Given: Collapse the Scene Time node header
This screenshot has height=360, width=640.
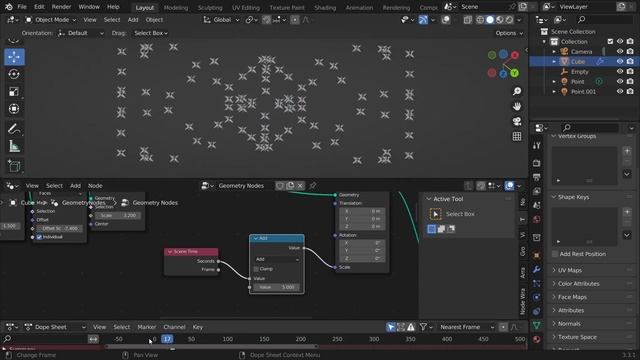Looking at the screenshot, I should point(170,252).
